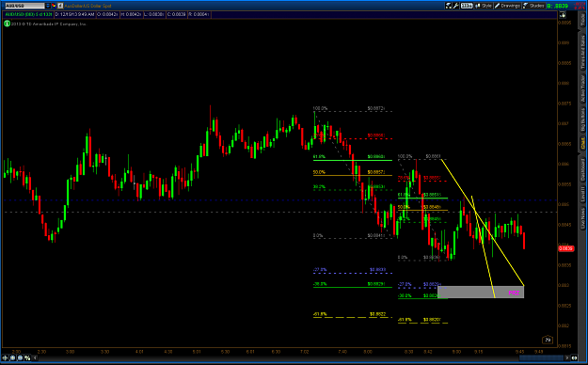Click the colored link clipboard icon
This screenshot has width=588, height=365.
pos(54,6)
